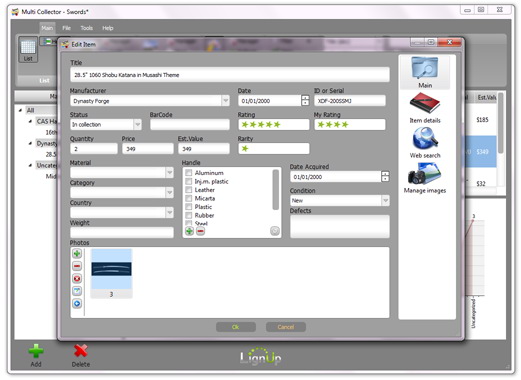Expand the Condition dropdown

(385, 201)
